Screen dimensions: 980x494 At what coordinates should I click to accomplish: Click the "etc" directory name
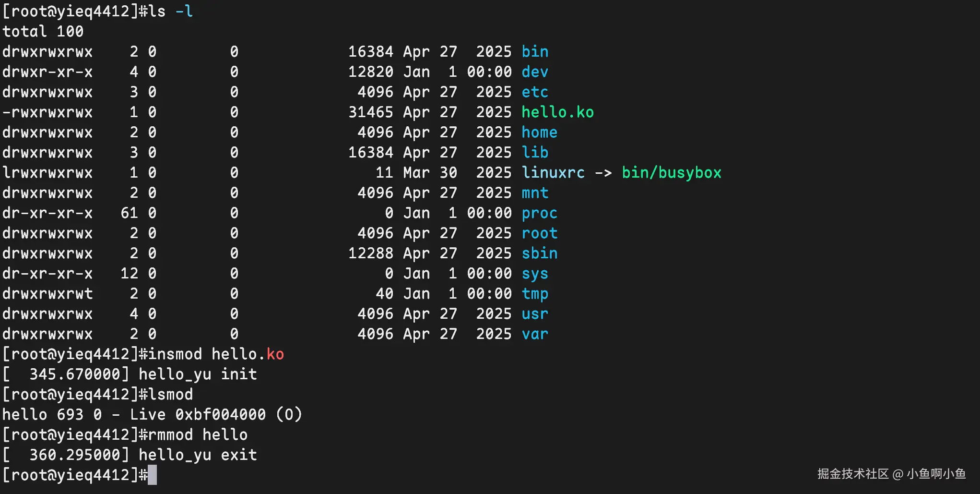point(535,92)
